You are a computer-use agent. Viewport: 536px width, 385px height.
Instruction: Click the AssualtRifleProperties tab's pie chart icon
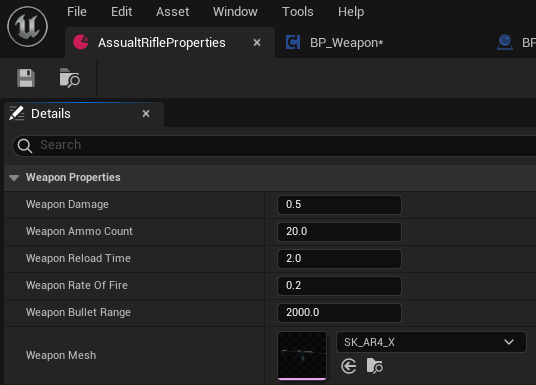pyautogui.click(x=81, y=42)
